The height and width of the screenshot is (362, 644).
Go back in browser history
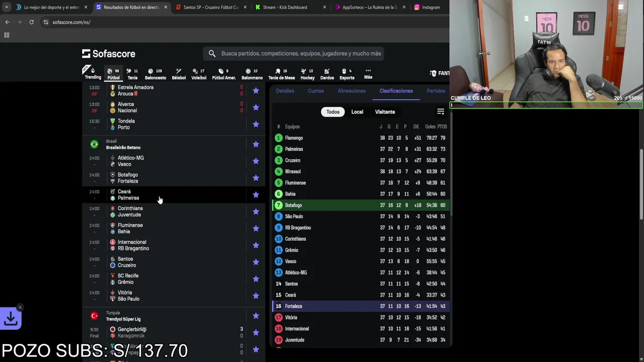pyautogui.click(x=7, y=22)
